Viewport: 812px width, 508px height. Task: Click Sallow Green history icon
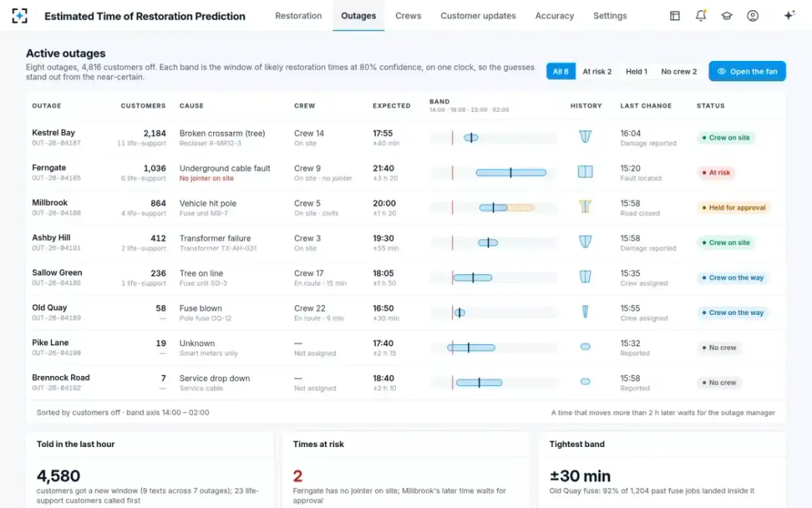coord(585,277)
